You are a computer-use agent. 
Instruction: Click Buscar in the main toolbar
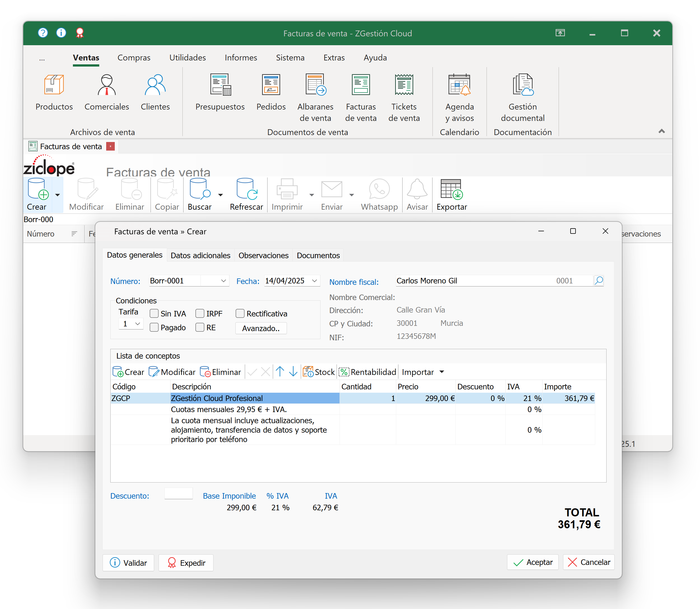click(200, 195)
